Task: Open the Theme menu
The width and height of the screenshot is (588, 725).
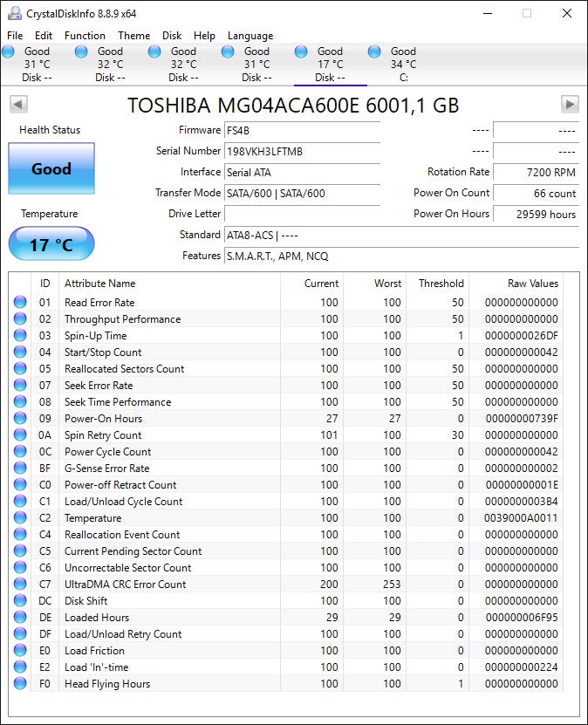Action: point(133,36)
